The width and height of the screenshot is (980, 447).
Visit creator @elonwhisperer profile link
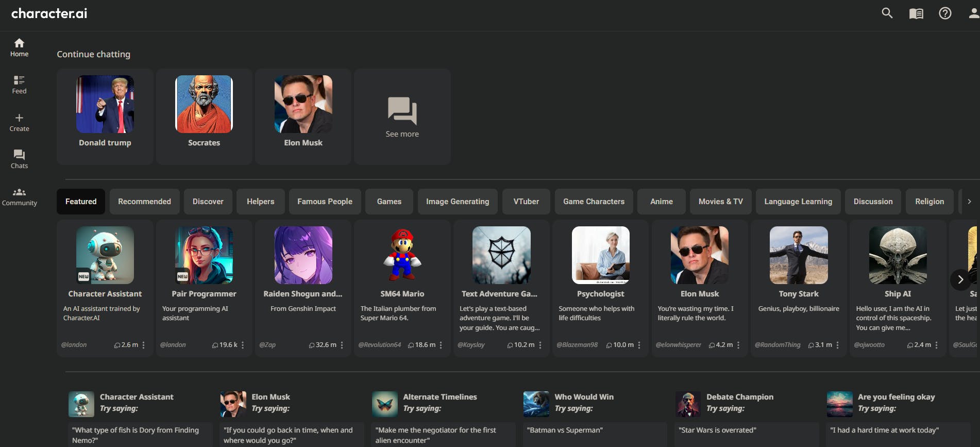click(x=679, y=345)
